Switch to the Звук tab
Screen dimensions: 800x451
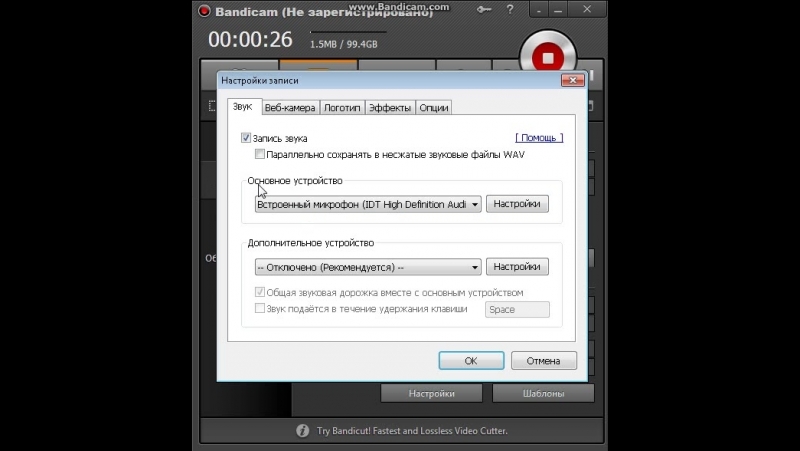coord(242,107)
